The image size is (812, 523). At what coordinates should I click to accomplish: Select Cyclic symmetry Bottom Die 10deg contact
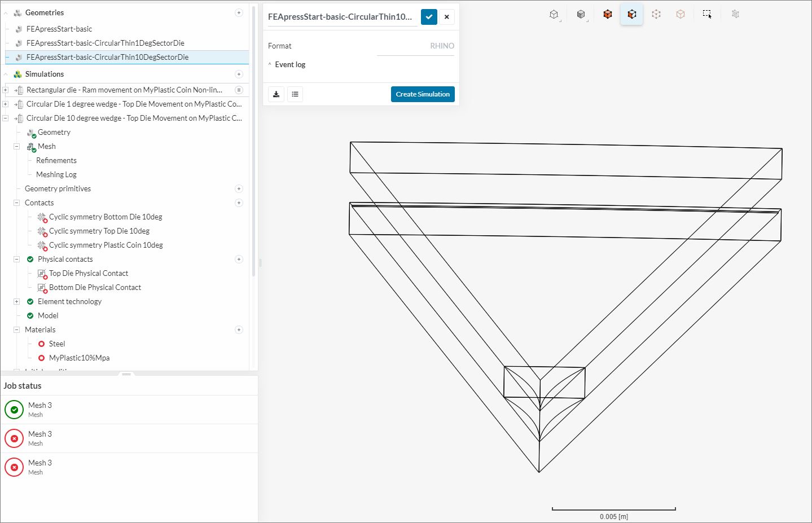[106, 217]
